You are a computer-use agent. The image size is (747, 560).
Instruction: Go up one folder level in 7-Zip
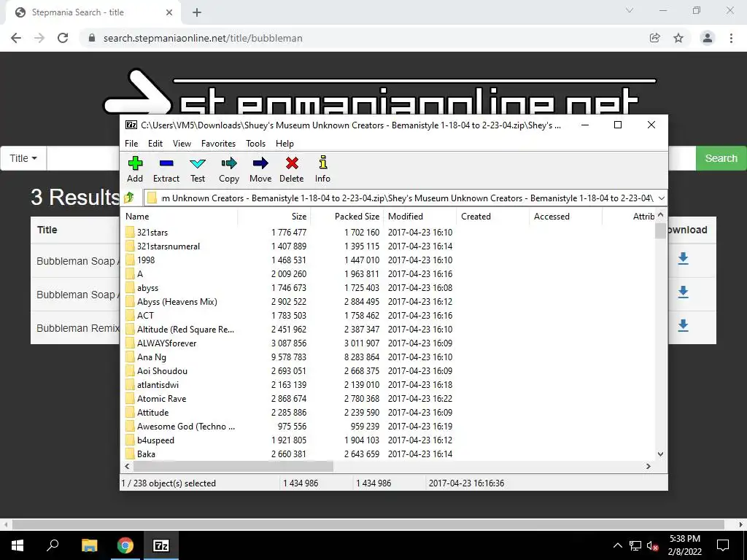tap(129, 198)
